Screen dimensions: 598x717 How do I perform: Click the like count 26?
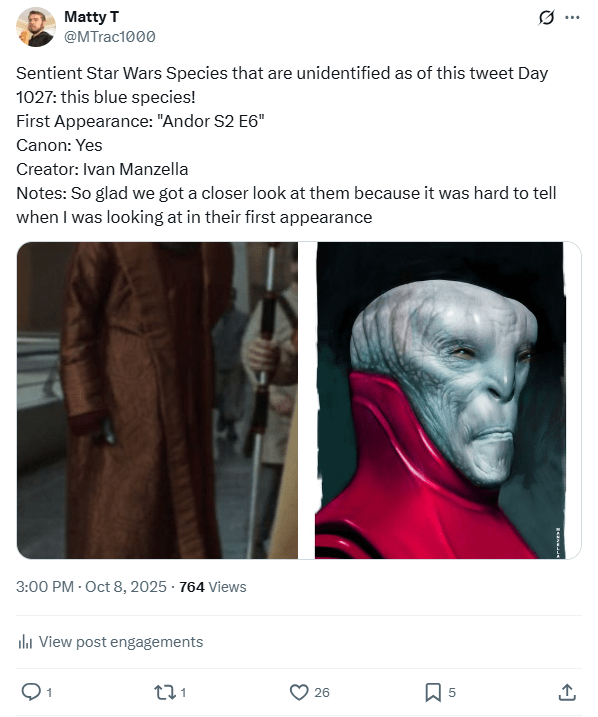point(322,693)
